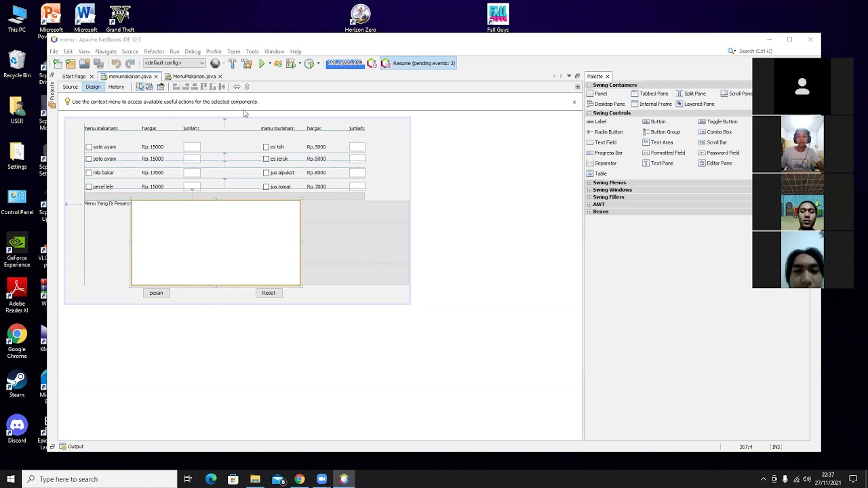Click the Redo arrow in toolbar

tap(130, 63)
